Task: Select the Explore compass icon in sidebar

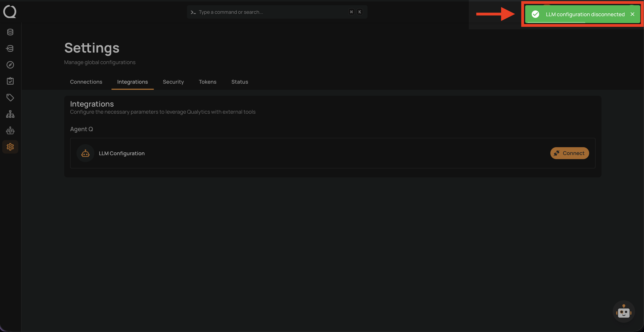Action: [10, 65]
